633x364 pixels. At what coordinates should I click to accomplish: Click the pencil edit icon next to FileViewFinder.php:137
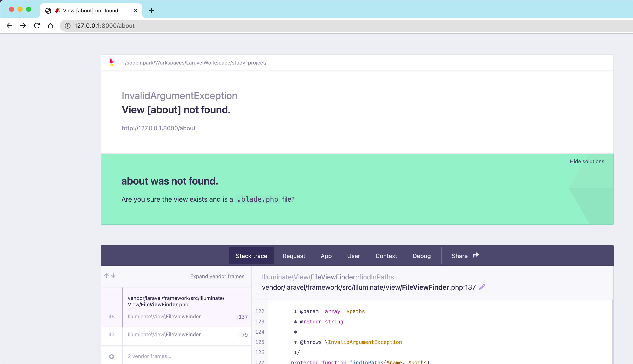pos(482,287)
